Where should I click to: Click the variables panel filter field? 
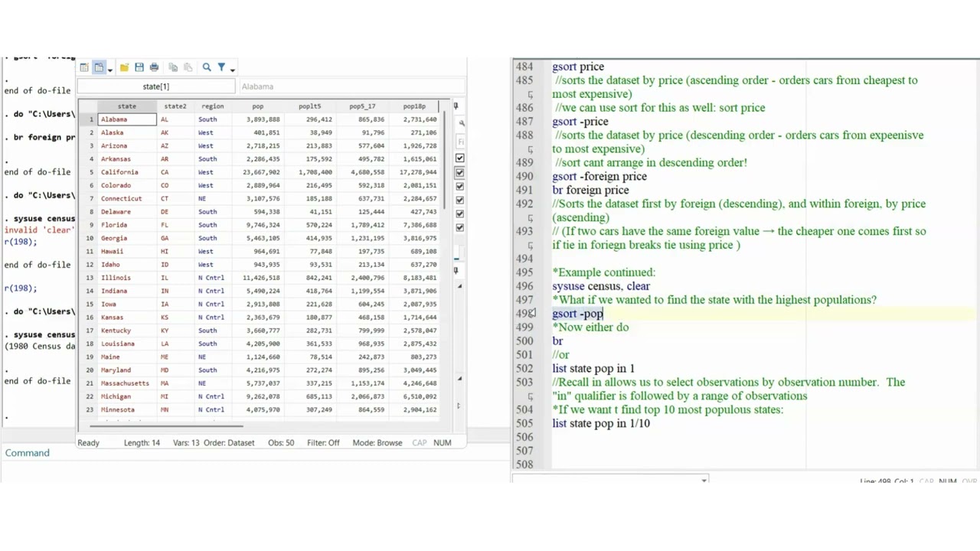point(461,142)
